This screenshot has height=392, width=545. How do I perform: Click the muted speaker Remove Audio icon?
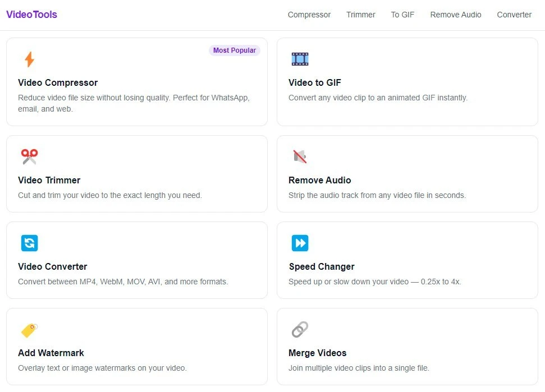[x=300, y=156]
